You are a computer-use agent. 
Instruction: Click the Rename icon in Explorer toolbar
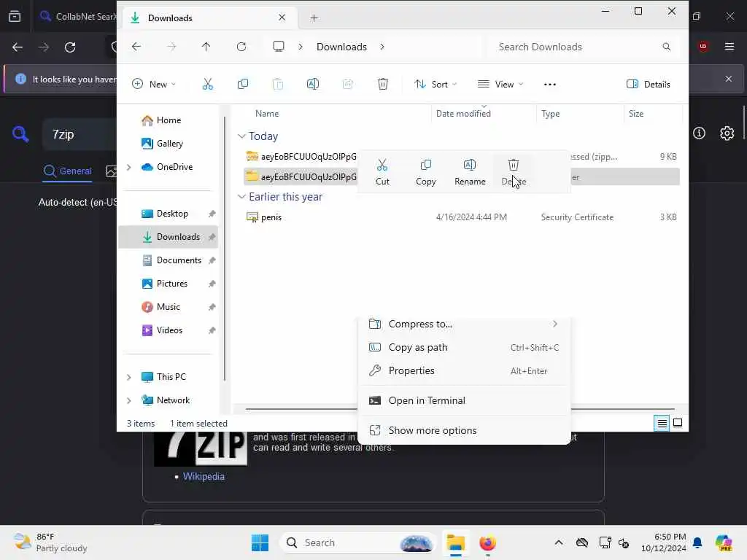pyautogui.click(x=312, y=85)
